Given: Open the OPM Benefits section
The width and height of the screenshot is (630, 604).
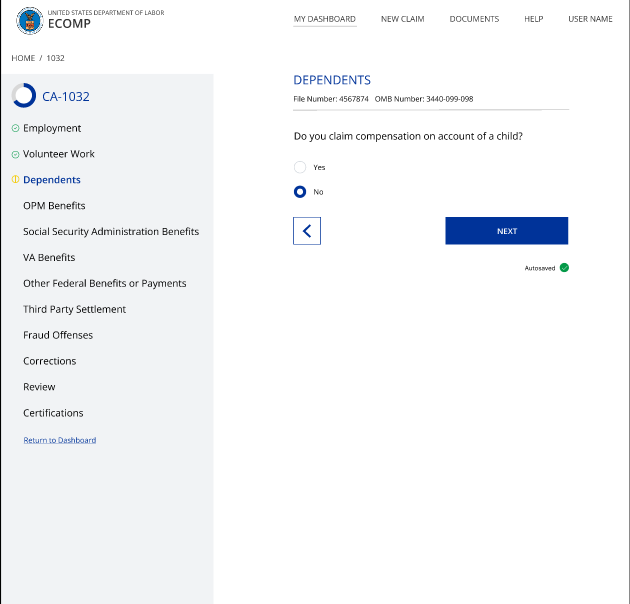Looking at the screenshot, I should [x=54, y=206].
